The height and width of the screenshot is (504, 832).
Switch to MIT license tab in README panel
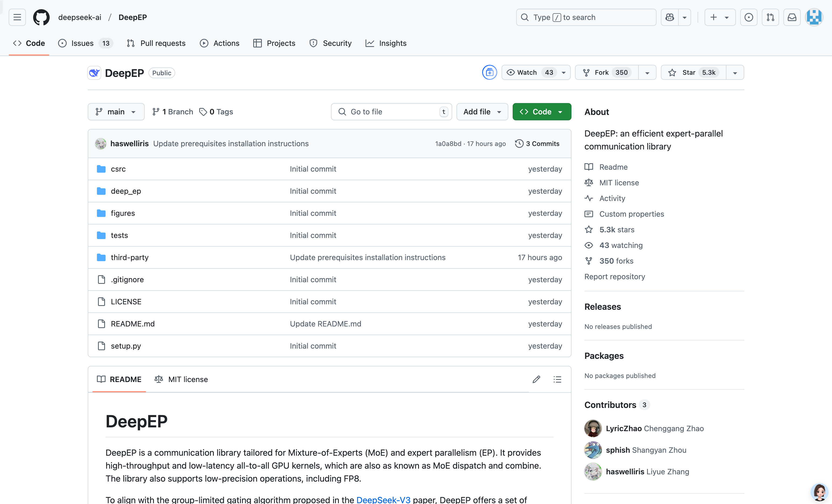pyautogui.click(x=181, y=379)
